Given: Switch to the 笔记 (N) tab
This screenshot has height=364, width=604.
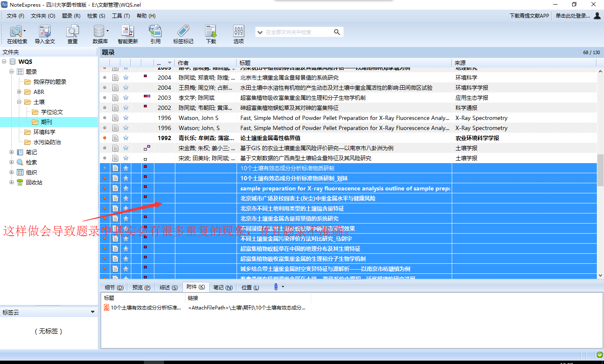Looking at the screenshot, I should click(223, 287).
